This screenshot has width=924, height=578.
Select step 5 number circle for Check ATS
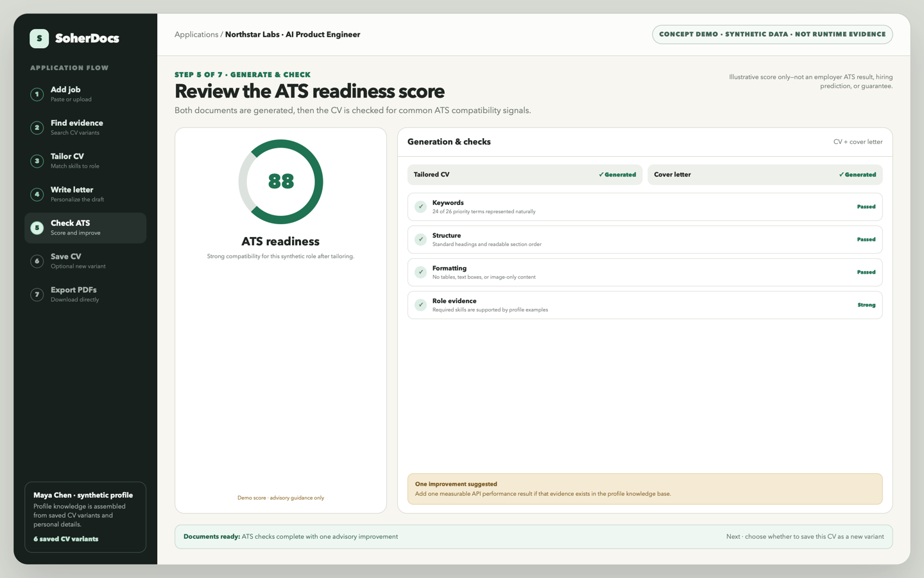point(37,228)
